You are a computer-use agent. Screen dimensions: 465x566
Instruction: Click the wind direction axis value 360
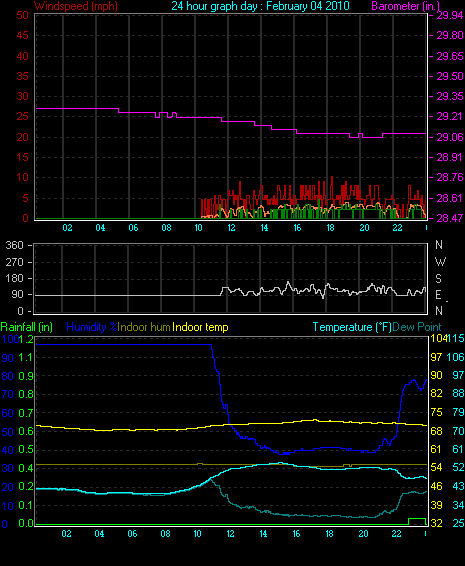14,245
